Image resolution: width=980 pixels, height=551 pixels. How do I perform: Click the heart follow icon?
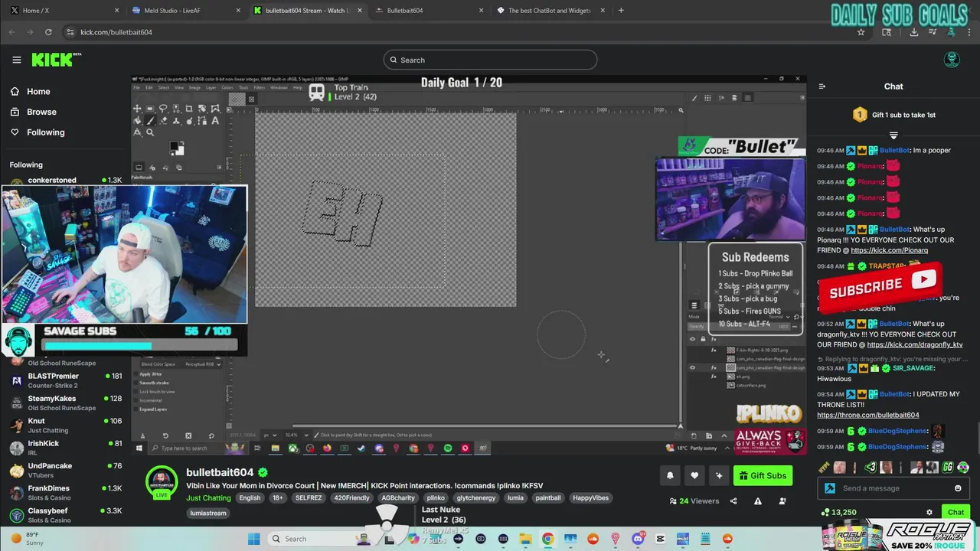[694, 475]
